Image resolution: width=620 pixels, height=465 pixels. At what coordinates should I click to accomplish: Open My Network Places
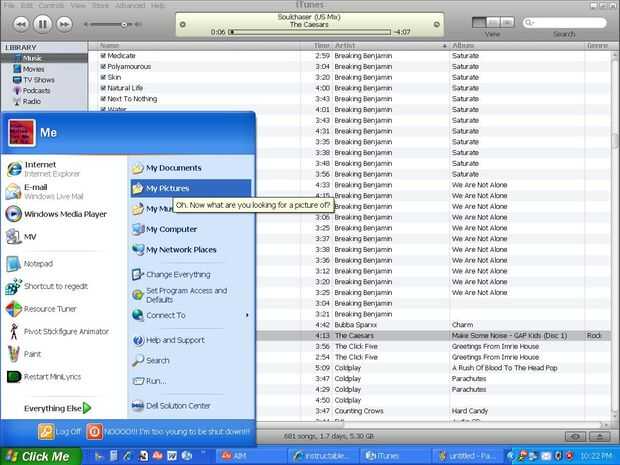pos(191,250)
